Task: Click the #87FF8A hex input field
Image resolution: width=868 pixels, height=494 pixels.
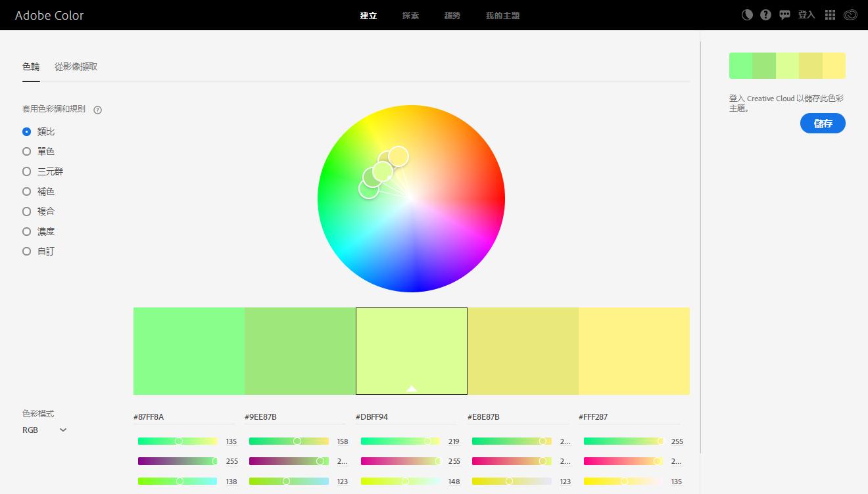Action: (x=183, y=417)
